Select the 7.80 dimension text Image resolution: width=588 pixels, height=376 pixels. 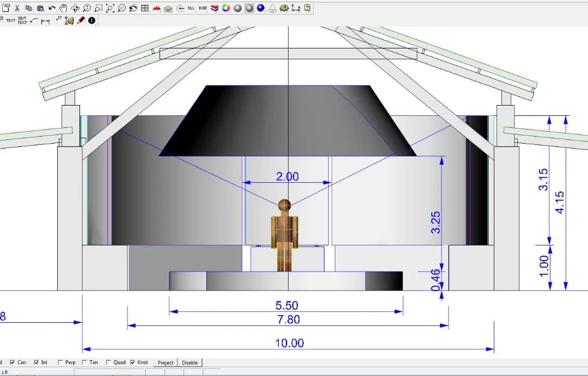288,319
